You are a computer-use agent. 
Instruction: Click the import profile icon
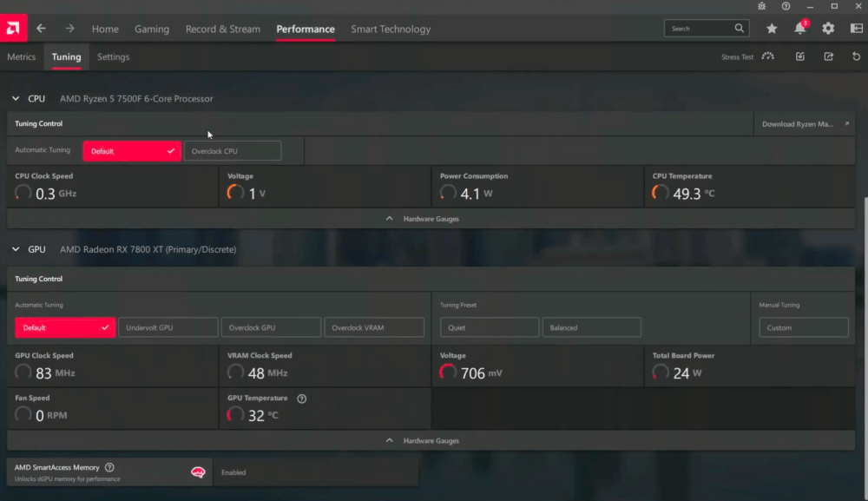(800, 56)
